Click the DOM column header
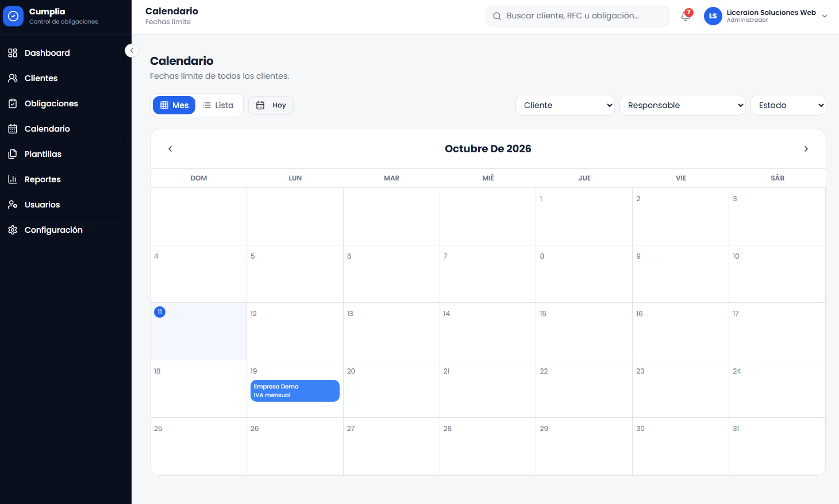 point(199,178)
